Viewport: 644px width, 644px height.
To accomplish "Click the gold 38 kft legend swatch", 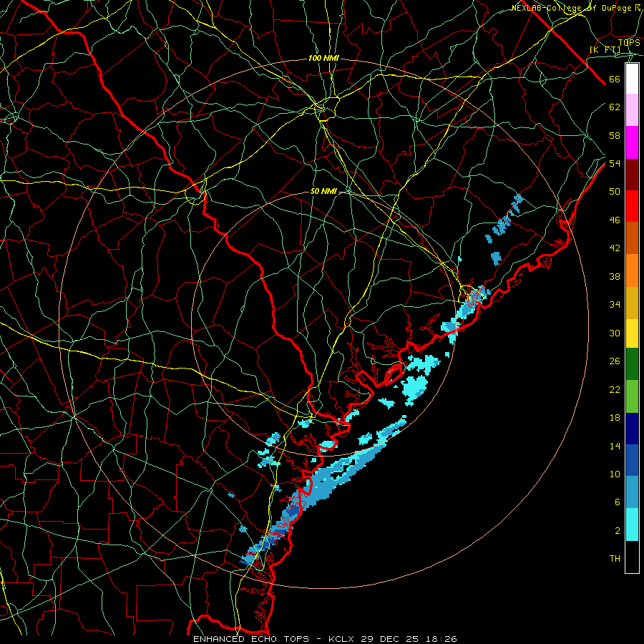I will [x=632, y=303].
